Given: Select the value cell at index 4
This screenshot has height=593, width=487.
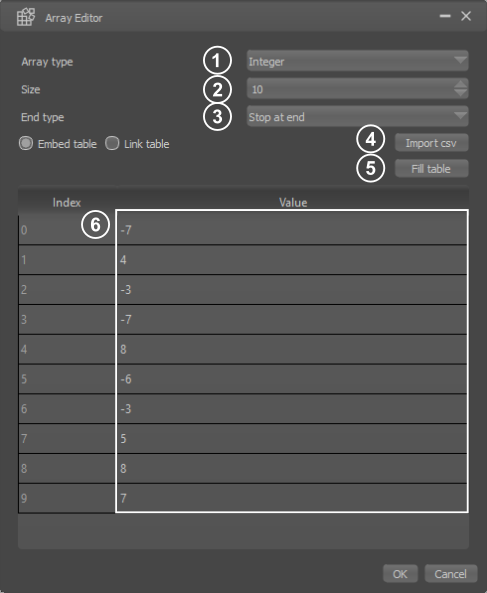Looking at the screenshot, I should 292,349.
